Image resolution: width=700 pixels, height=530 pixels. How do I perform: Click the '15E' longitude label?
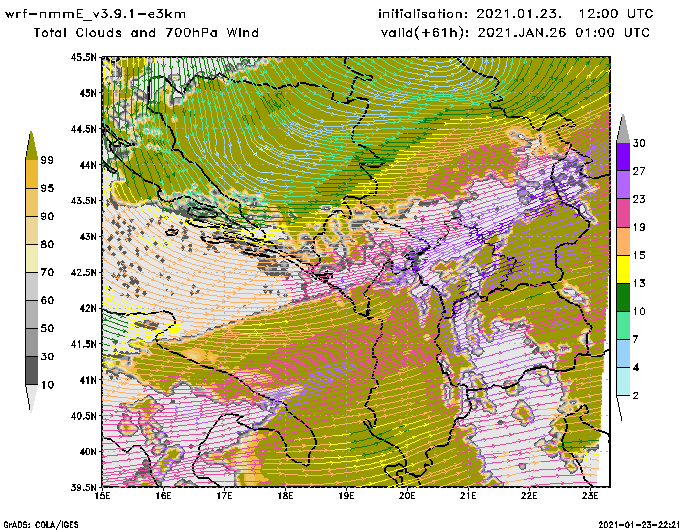click(x=103, y=496)
